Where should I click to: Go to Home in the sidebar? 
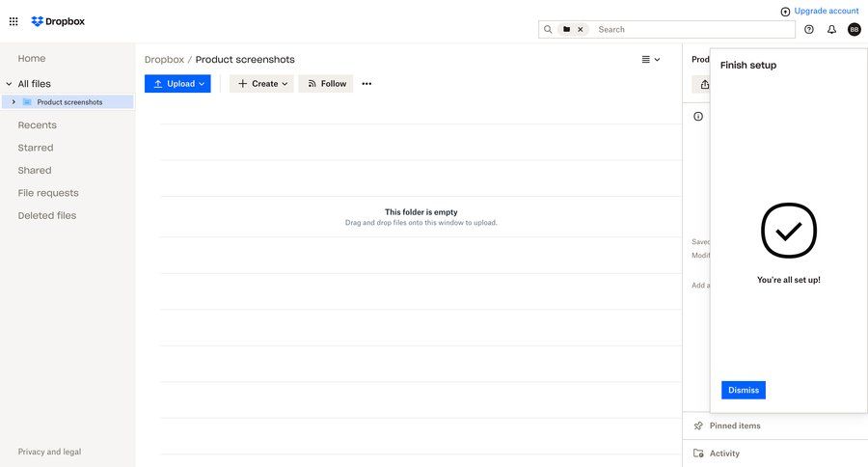pos(32,58)
